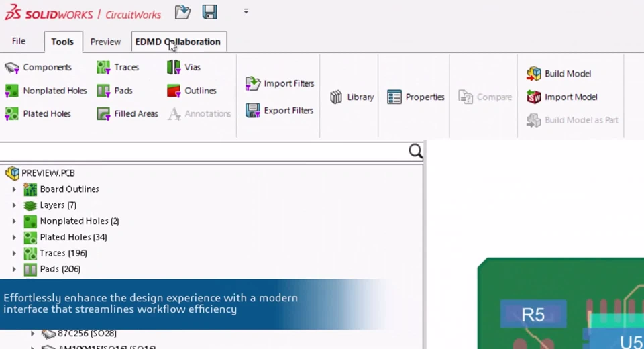The height and width of the screenshot is (349, 644).
Task: Click the Import Filters icon
Action: [253, 83]
